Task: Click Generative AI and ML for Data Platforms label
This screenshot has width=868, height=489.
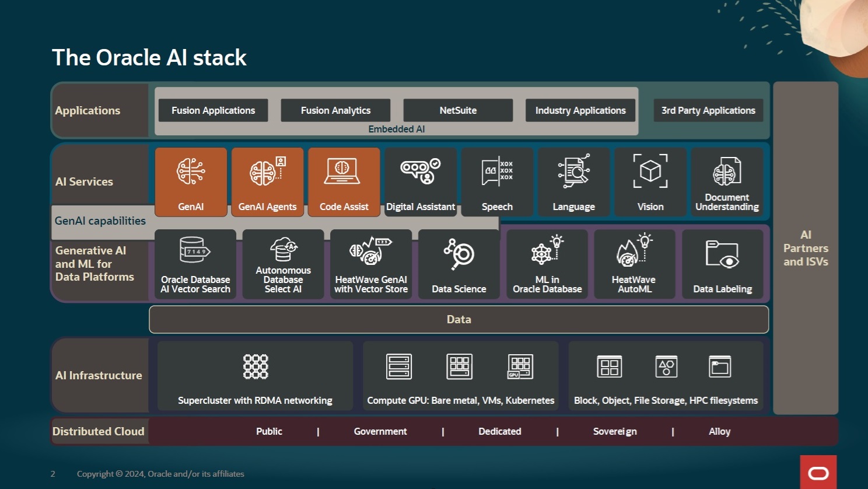Action: 94,264
